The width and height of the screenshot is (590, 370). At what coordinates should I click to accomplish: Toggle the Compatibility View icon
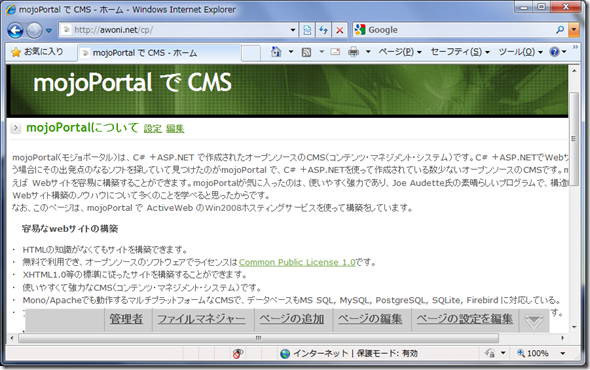pyautogui.click(x=307, y=30)
